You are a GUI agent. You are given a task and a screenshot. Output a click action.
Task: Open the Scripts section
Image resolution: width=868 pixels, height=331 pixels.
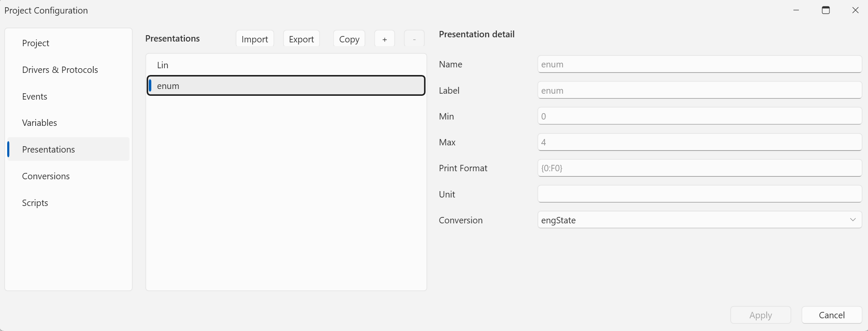(68, 203)
